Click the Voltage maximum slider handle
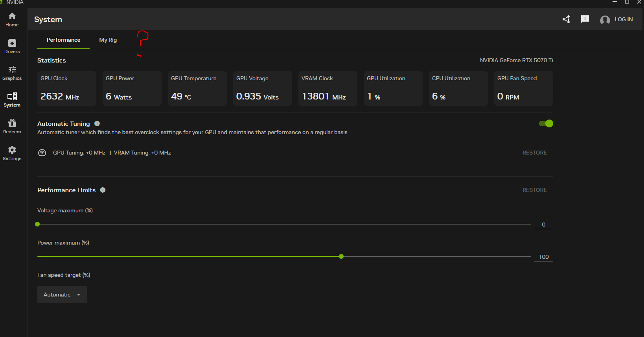644x337 pixels. coord(37,224)
